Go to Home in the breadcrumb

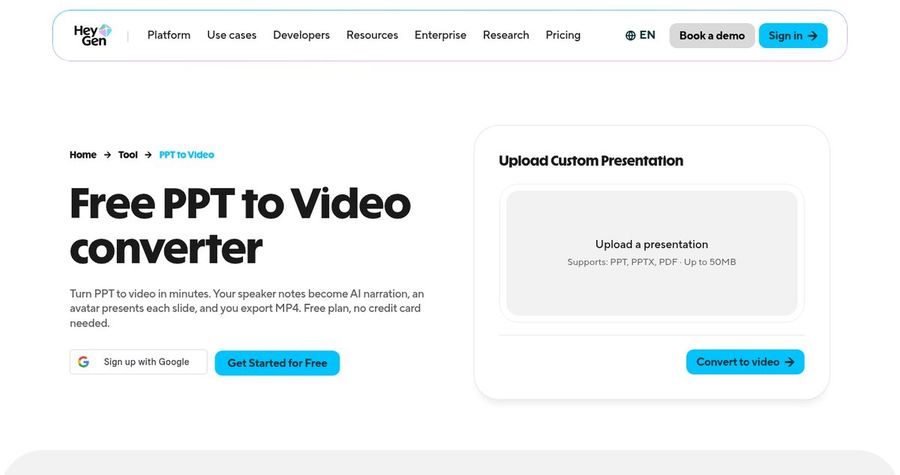[x=83, y=155]
